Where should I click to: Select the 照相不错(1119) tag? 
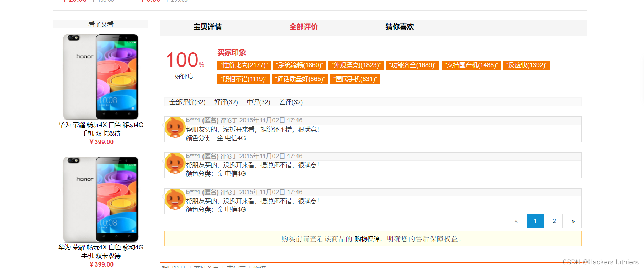point(244,79)
